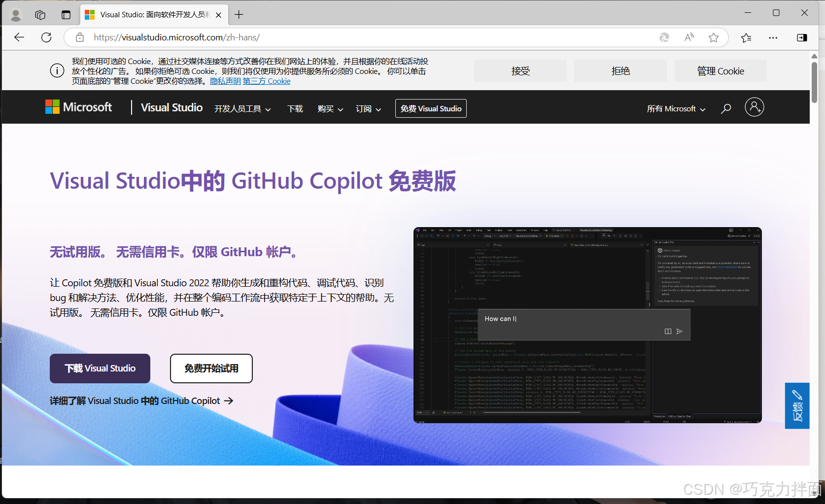
Task: Click the send arrow in Copilot prompt
Action: click(x=680, y=332)
